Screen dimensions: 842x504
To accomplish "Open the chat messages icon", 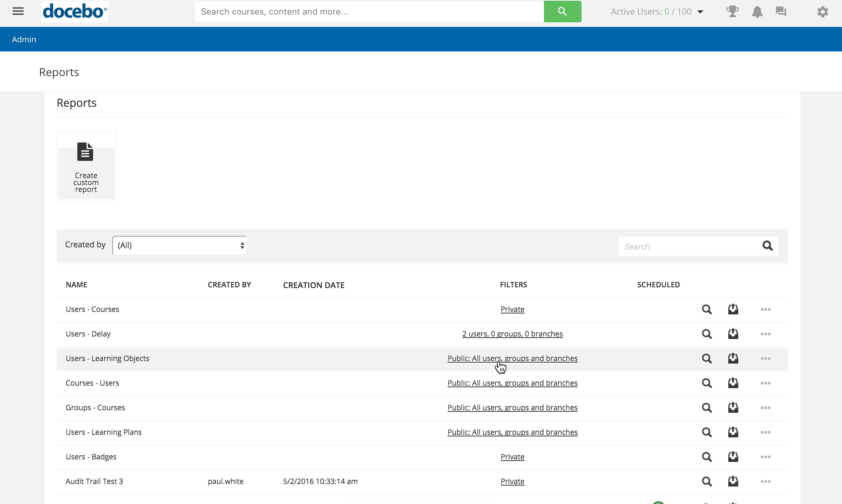I will (781, 12).
